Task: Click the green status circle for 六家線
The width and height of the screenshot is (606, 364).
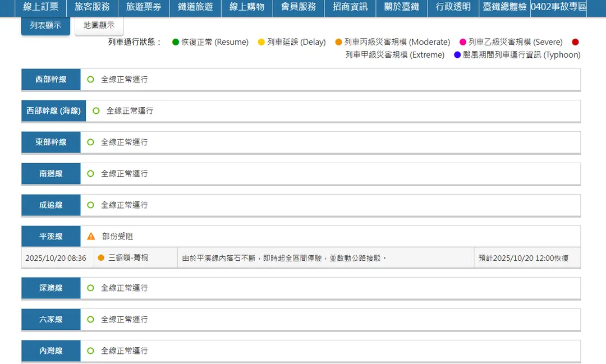Action: pos(90,320)
